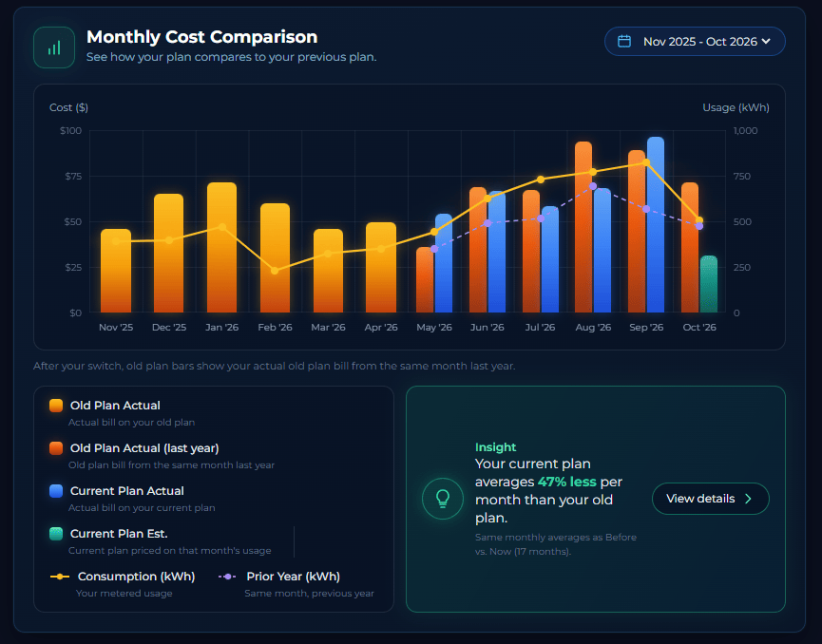This screenshot has width=822, height=644.
Task: Click the Consumption (kWh) line legend marker
Action: (60, 577)
